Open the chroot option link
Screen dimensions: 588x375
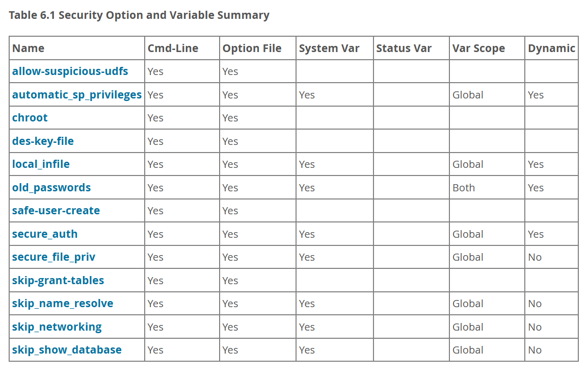coord(30,118)
